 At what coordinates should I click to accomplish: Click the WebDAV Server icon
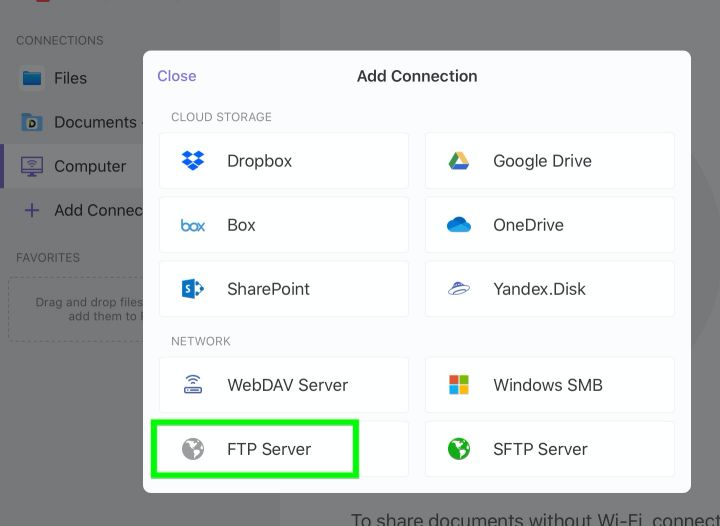click(193, 385)
